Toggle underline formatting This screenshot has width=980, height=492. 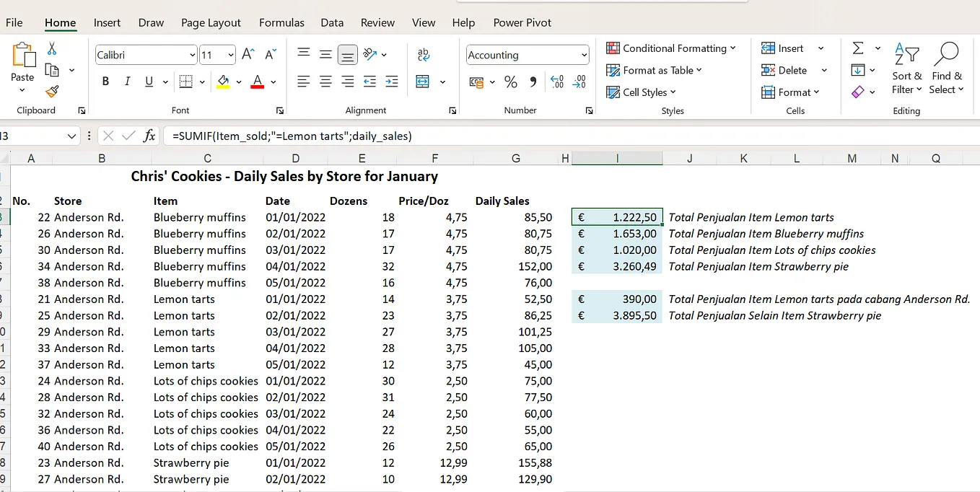point(149,82)
